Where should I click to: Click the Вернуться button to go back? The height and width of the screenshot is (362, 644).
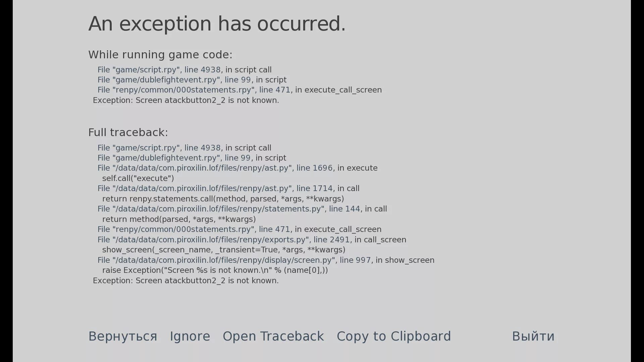tap(122, 336)
